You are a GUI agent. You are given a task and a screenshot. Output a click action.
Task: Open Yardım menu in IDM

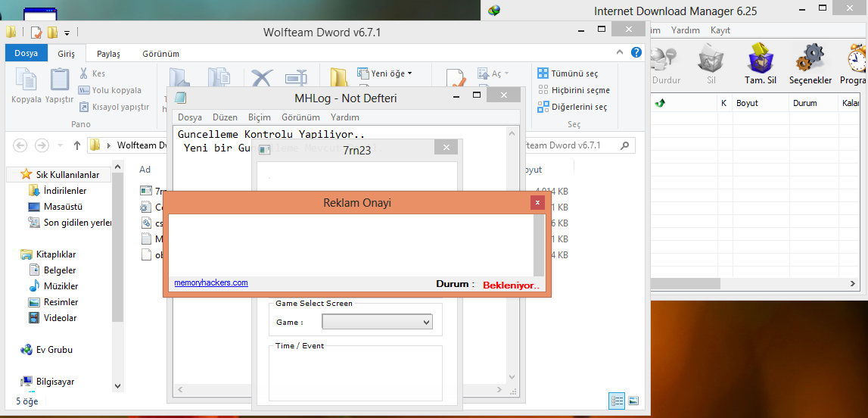686,30
